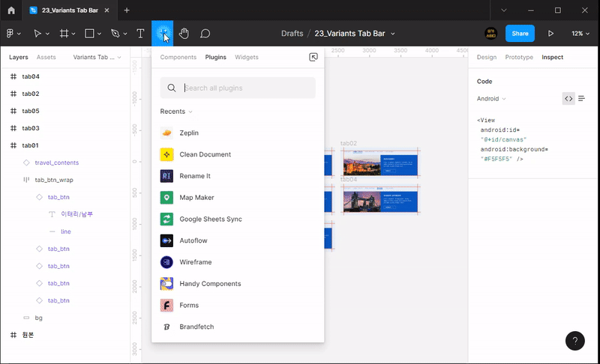Run the Autoflow plugin
Screen dimensions: 600x364
(238, 240)
